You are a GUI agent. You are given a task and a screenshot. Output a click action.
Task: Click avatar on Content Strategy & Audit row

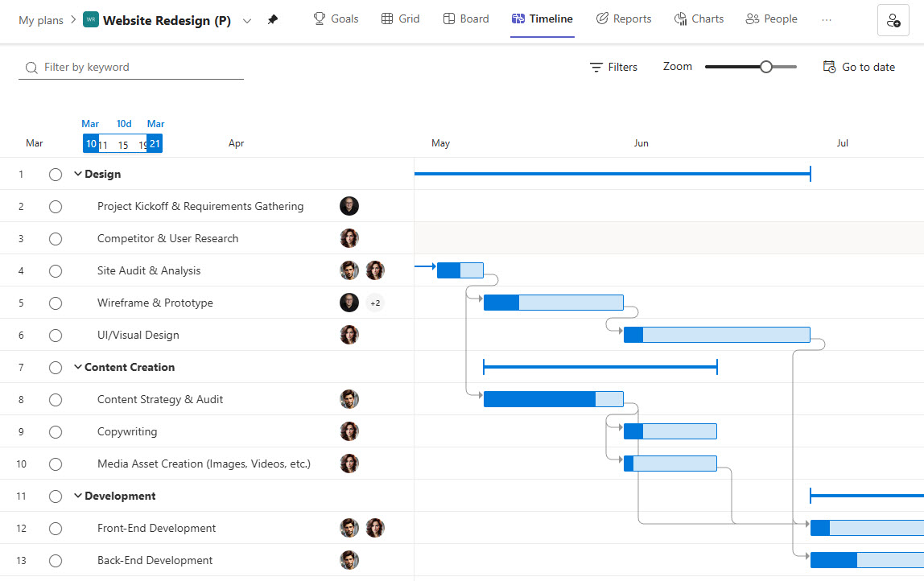[x=349, y=399]
